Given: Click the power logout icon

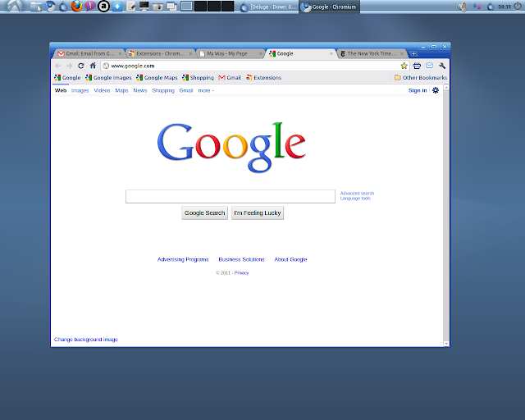Looking at the screenshot, I should coord(518,7).
